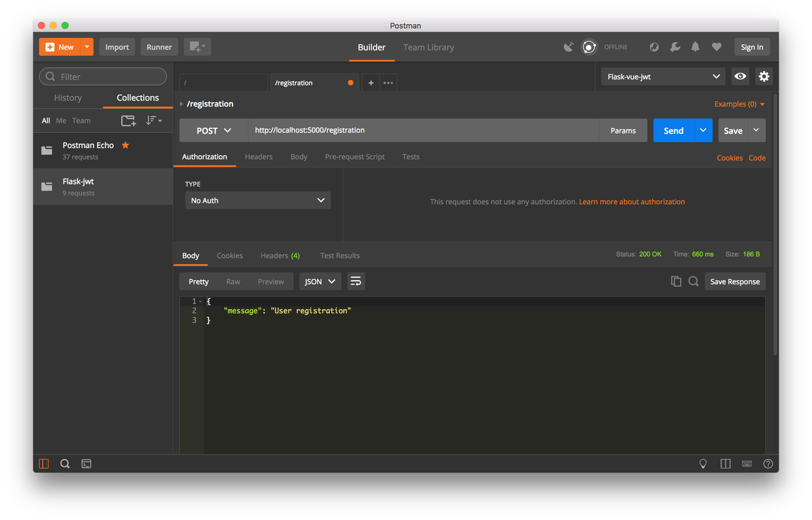
Task: Open the collections sort order menu
Action: pyautogui.click(x=153, y=120)
